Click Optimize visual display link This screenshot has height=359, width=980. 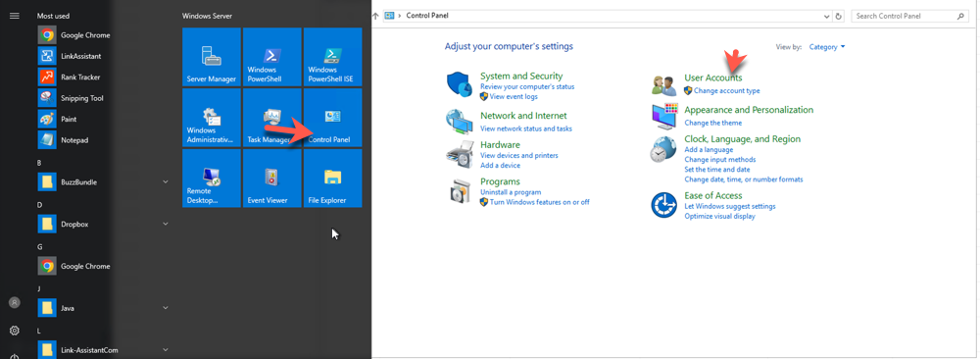[x=719, y=217]
